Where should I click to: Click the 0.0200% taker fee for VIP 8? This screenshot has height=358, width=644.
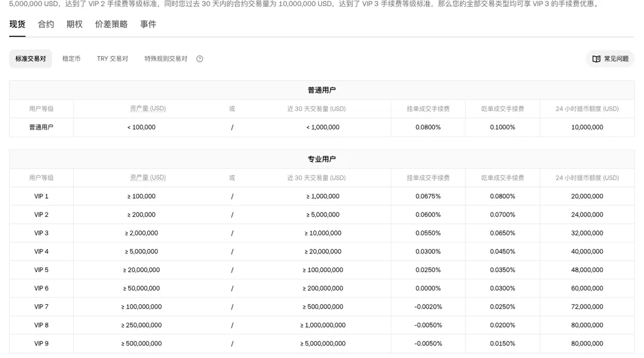tap(502, 325)
